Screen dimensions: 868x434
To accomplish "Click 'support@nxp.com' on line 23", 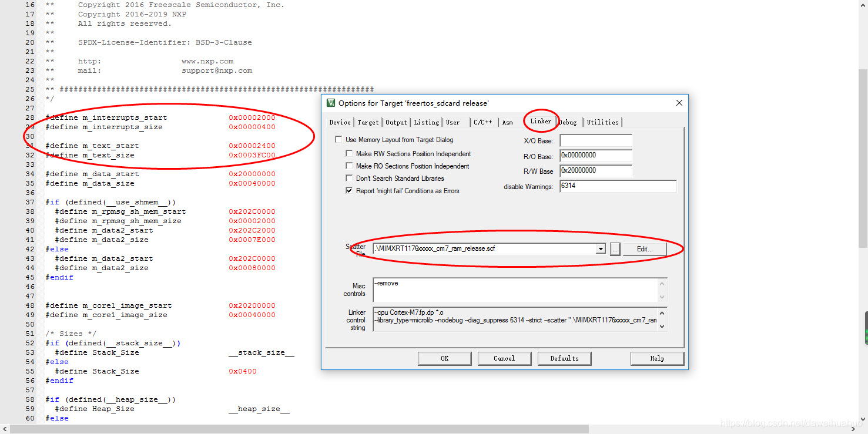I will [x=217, y=70].
